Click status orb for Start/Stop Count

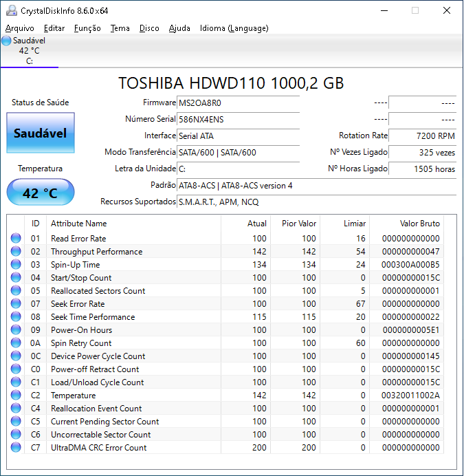click(x=16, y=277)
